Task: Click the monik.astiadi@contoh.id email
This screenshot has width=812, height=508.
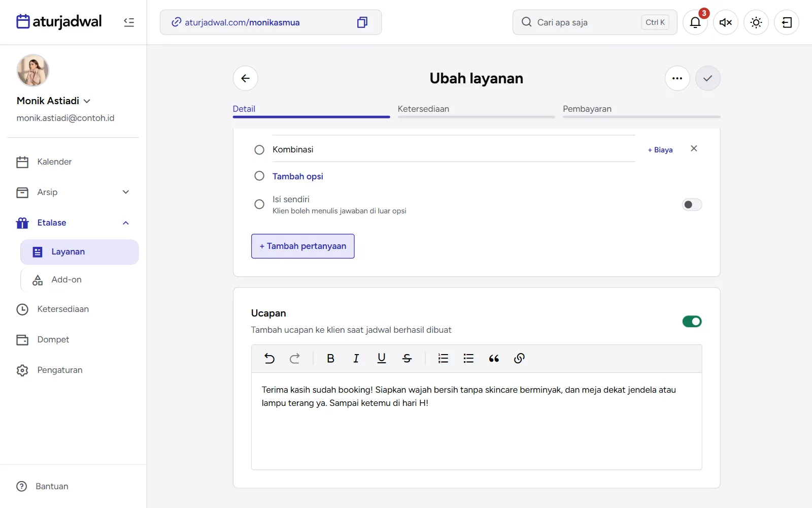Action: pyautogui.click(x=65, y=118)
